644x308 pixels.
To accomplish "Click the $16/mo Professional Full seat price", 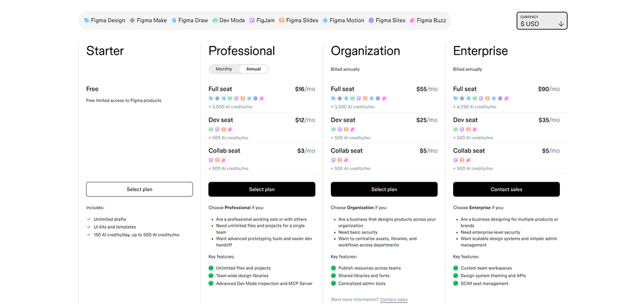I will [305, 89].
